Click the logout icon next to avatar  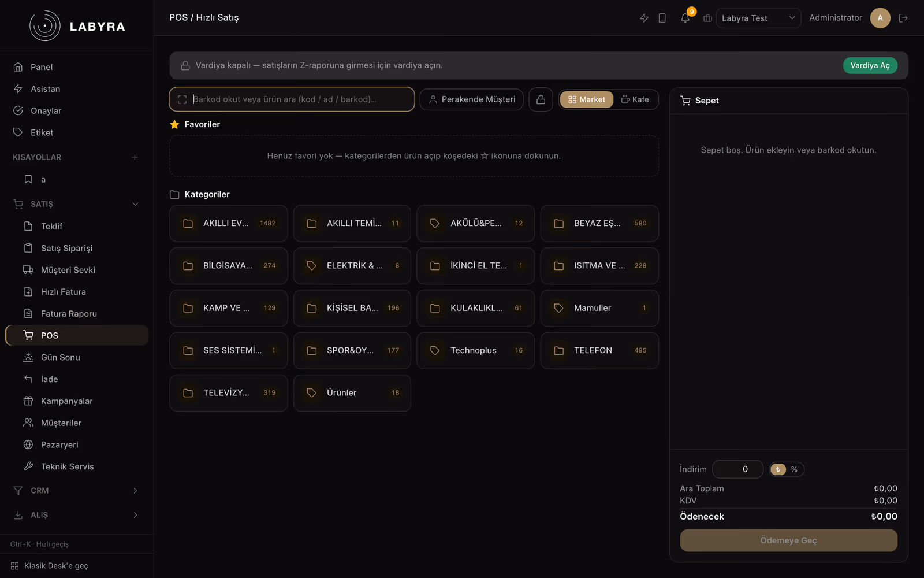tap(903, 18)
